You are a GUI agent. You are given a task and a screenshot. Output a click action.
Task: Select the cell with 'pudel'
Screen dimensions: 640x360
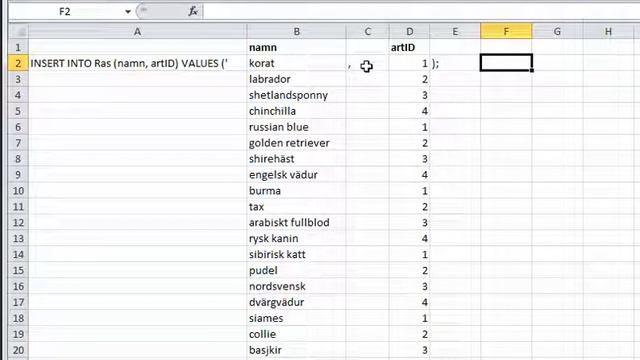297,270
